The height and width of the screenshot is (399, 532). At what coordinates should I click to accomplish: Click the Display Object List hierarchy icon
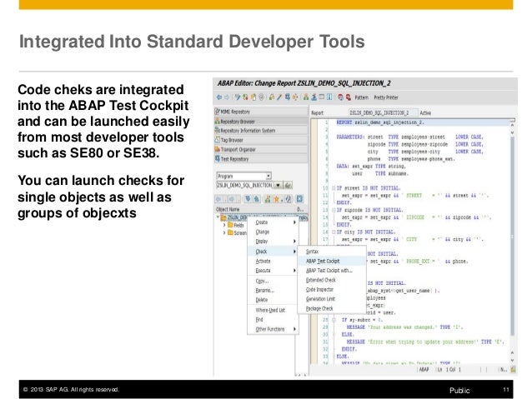[x=306, y=97]
